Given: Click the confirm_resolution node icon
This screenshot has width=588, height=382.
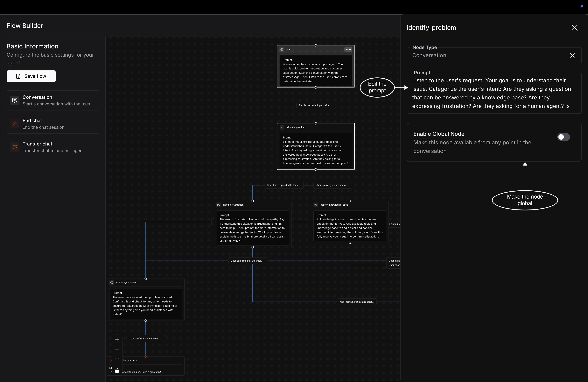Looking at the screenshot, I should [112, 283].
